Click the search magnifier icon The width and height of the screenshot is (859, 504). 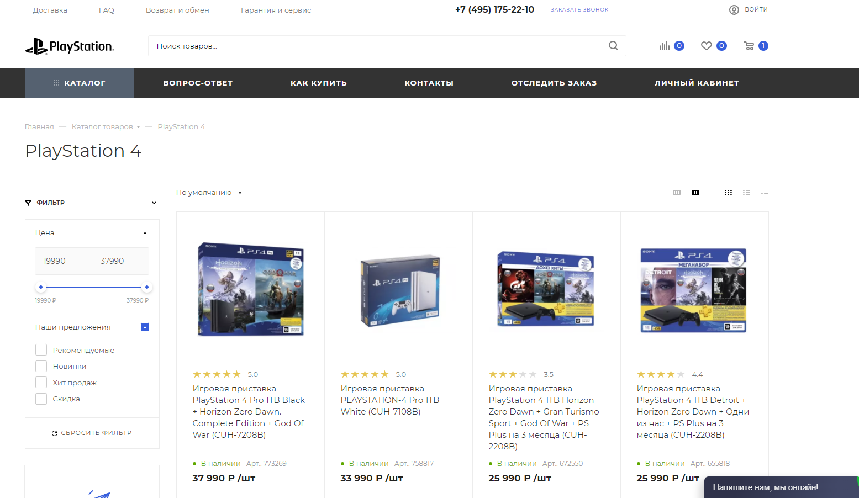click(x=613, y=46)
